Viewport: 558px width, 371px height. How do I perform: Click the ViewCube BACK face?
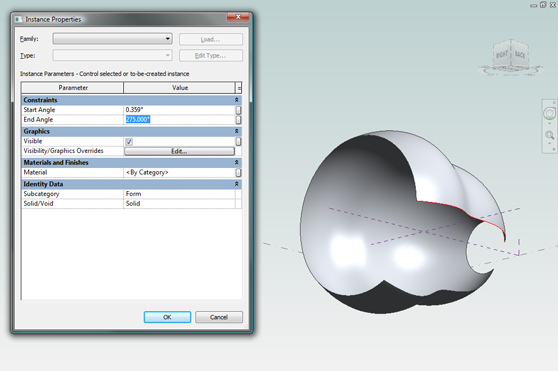click(x=520, y=54)
